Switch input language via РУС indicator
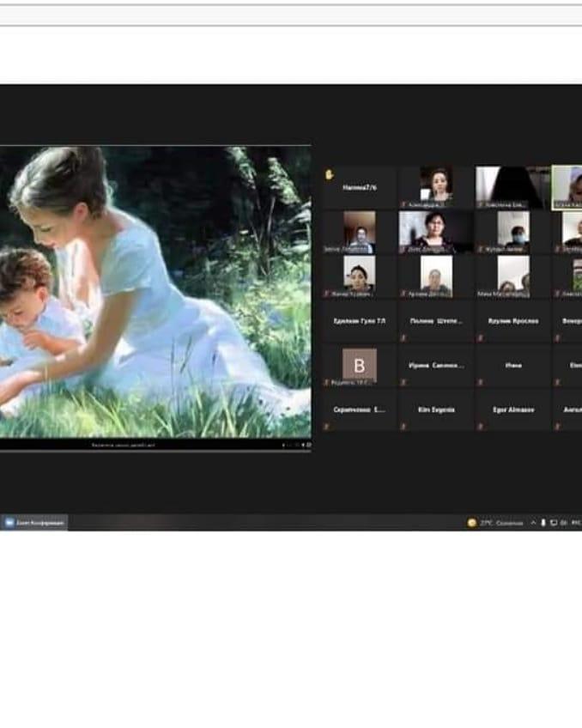Screen dimensions: 582x728 [x=576, y=523]
